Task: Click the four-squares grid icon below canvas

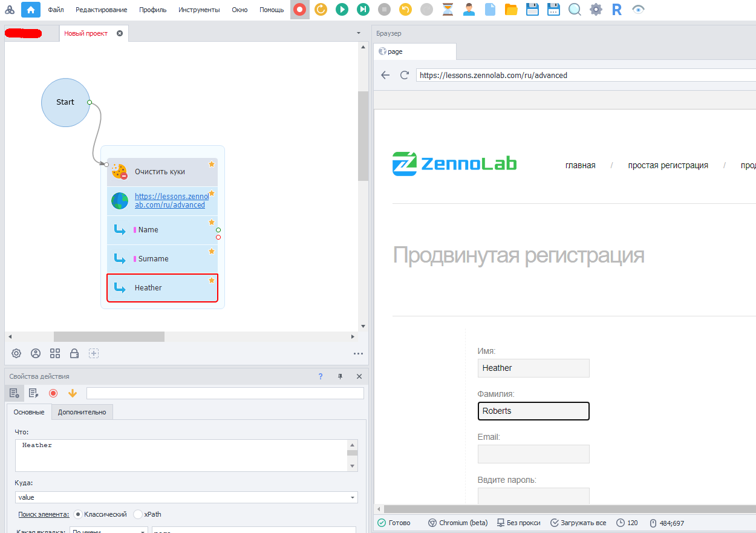Action: [55, 353]
